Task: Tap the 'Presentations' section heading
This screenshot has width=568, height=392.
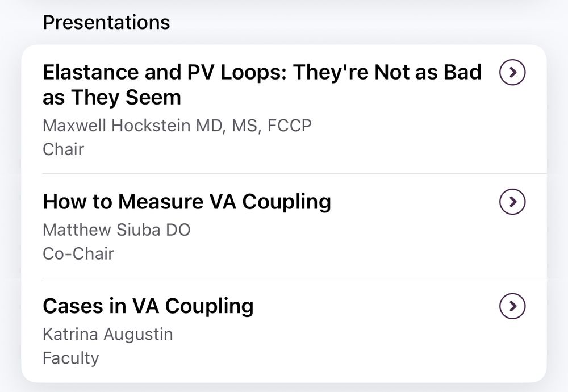Action: pyautogui.click(x=106, y=22)
